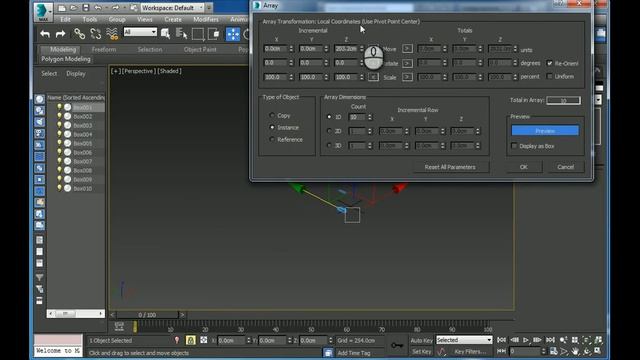Click the time slider 0 / 100 handle
Image resolution: width=640 pixels, height=360 pixels.
tap(147, 315)
